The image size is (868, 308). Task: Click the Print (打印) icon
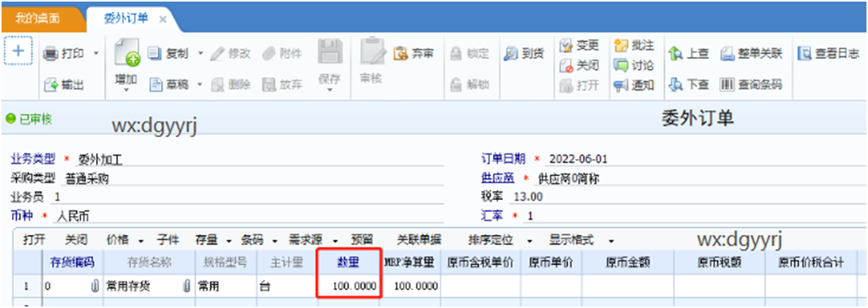(50, 54)
